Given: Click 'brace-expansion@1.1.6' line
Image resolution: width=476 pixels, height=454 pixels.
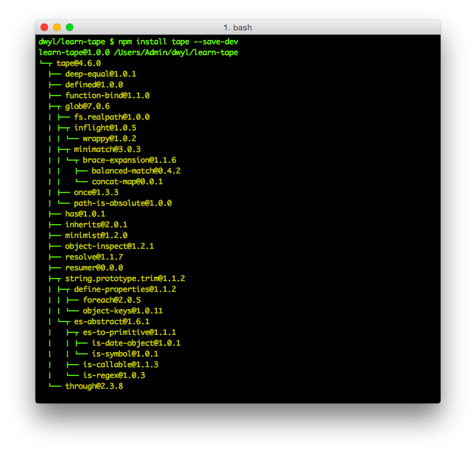Looking at the screenshot, I should (130, 160).
